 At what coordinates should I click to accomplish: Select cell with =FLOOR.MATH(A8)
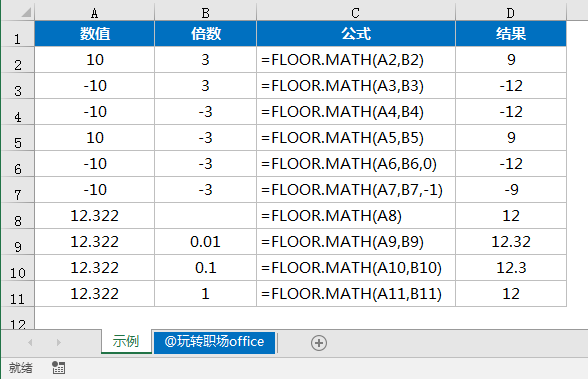tap(356, 216)
